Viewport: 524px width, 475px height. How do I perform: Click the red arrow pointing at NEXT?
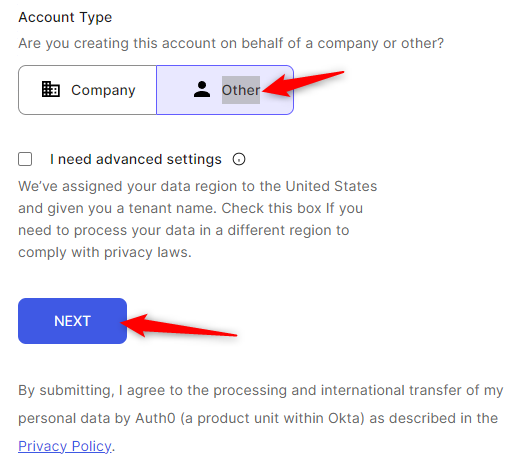[178, 326]
